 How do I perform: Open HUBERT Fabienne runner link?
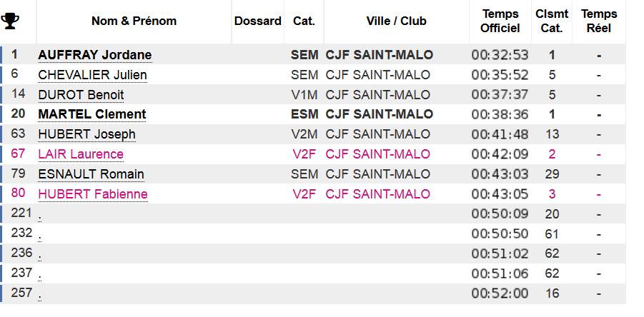[x=93, y=194]
